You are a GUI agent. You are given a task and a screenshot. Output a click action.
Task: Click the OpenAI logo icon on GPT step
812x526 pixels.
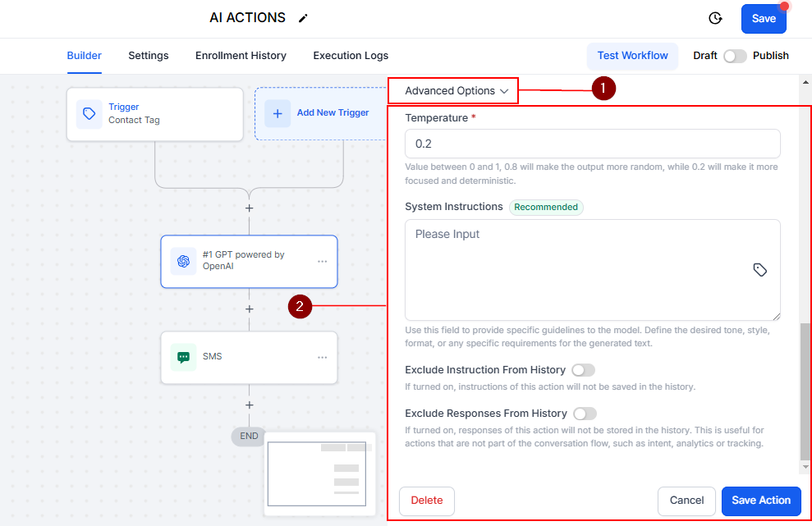[183, 261]
